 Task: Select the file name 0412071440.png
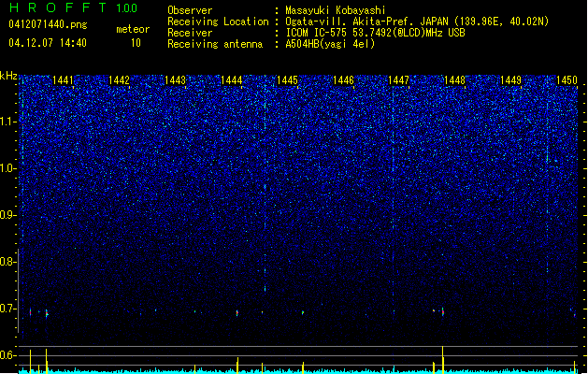48,24
